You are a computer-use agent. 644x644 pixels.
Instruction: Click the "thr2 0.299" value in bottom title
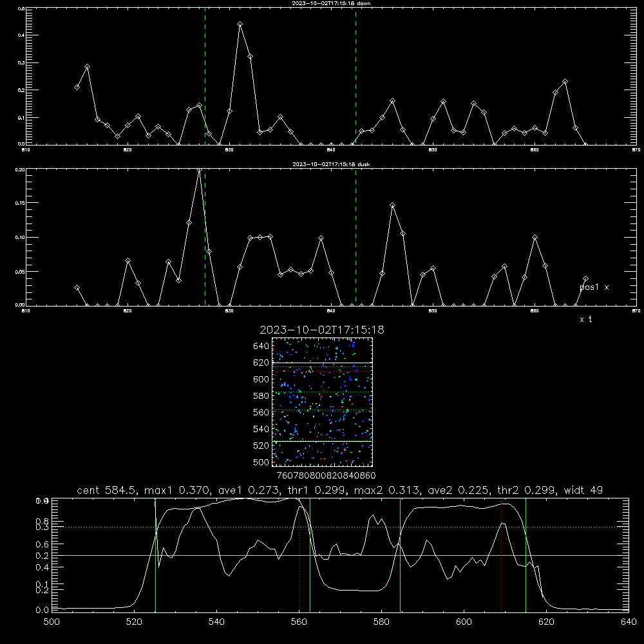point(527,490)
